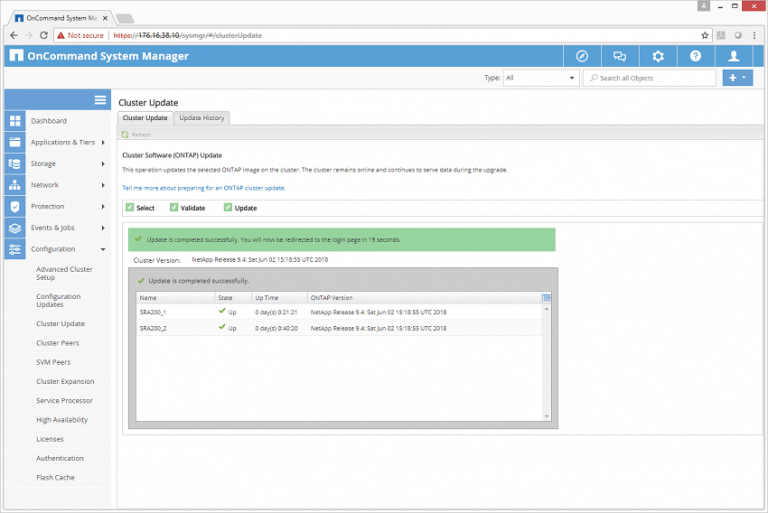
Task: Open the compass guided-setup icon in header
Action: point(582,56)
